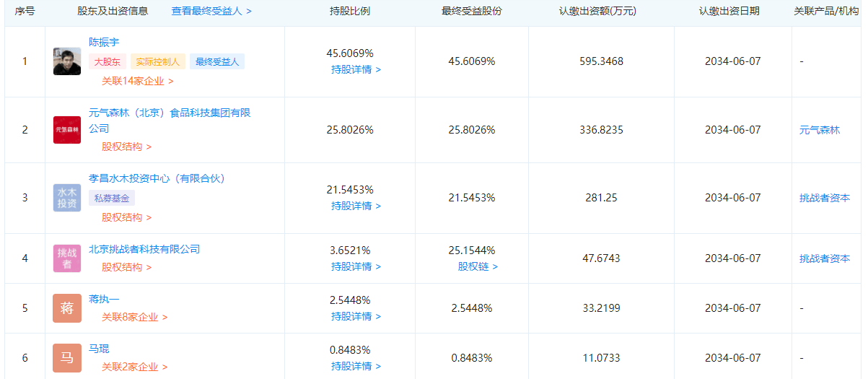Screen dimensions: 868x379
Task: Open Chen Zhenyu's profile photo
Action: coord(67,61)
